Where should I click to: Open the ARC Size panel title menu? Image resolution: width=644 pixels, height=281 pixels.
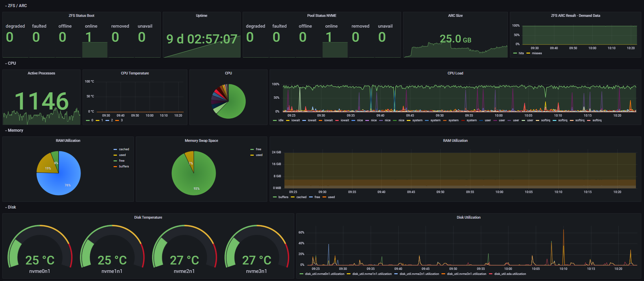click(455, 15)
